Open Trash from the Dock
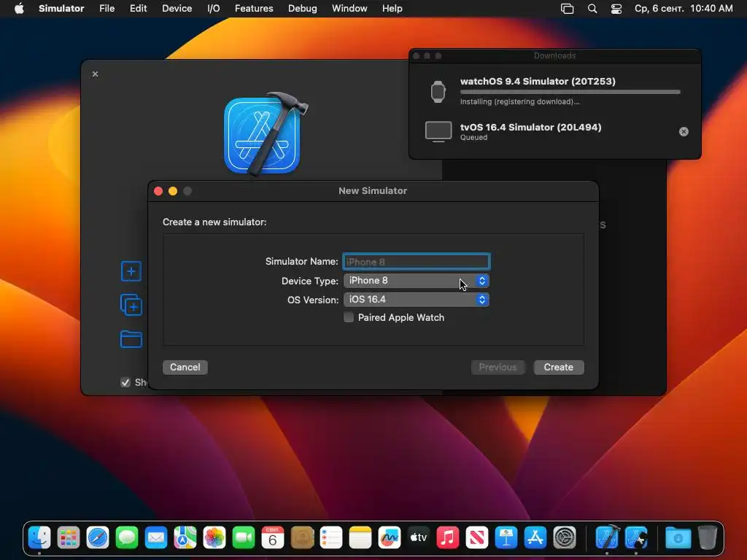The height and width of the screenshot is (560, 747). [708, 538]
